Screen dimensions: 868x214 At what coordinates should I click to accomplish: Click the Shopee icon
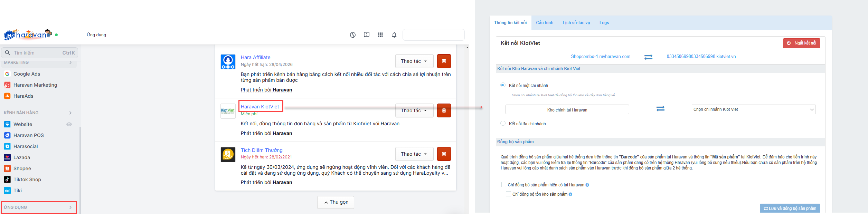coord(7,168)
